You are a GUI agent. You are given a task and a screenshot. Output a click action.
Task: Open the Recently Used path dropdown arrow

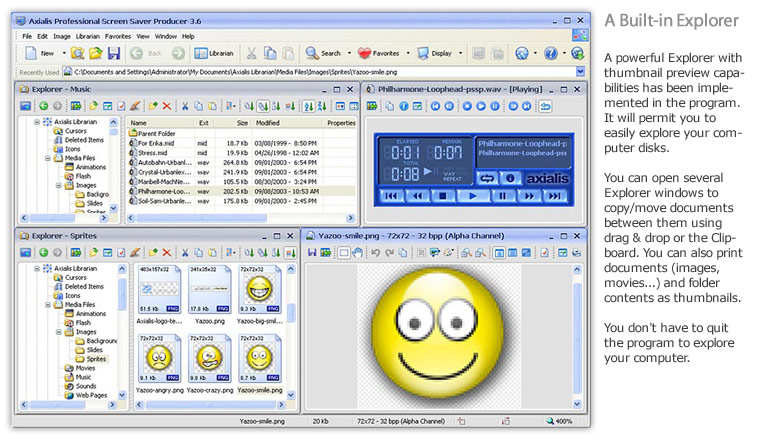point(580,72)
